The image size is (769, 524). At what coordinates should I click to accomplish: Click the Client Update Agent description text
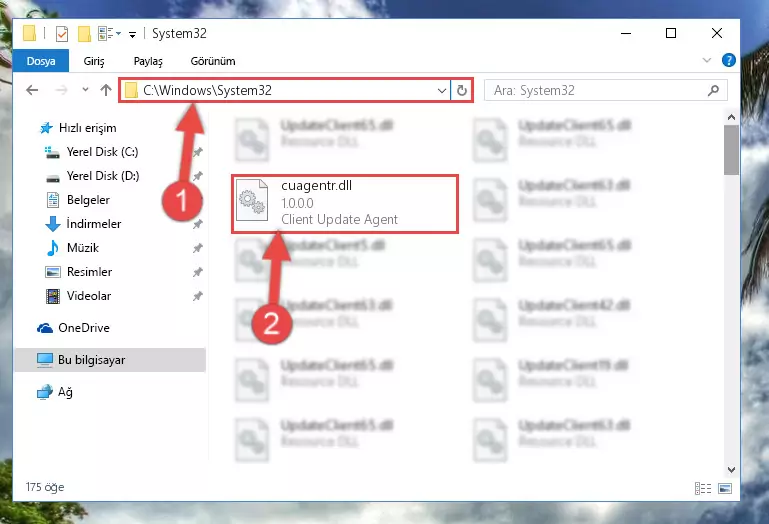click(339, 219)
